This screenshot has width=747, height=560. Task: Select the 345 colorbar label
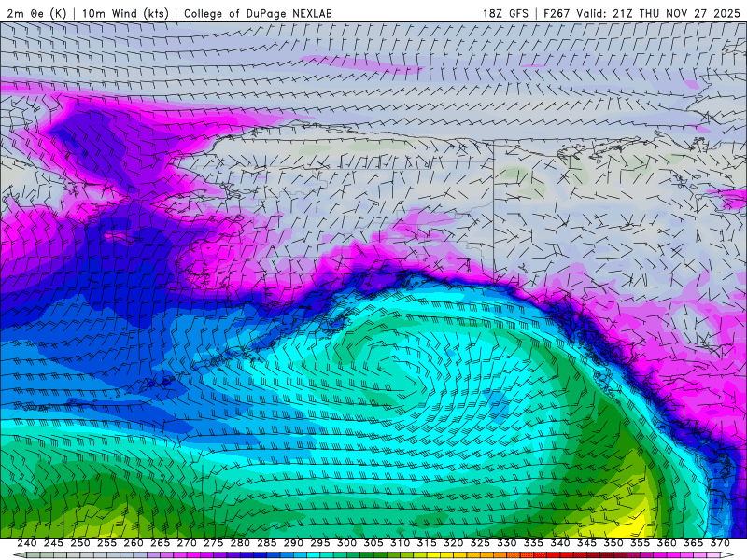(x=587, y=543)
